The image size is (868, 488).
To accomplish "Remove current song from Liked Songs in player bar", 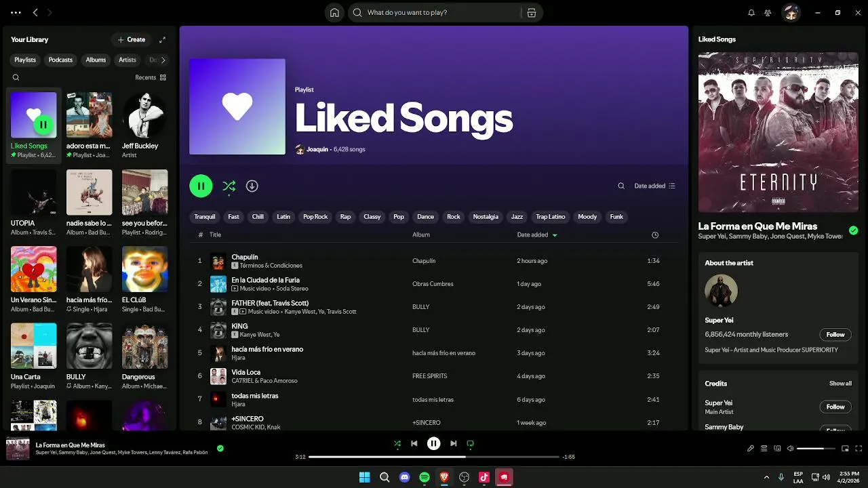I will click(x=220, y=448).
